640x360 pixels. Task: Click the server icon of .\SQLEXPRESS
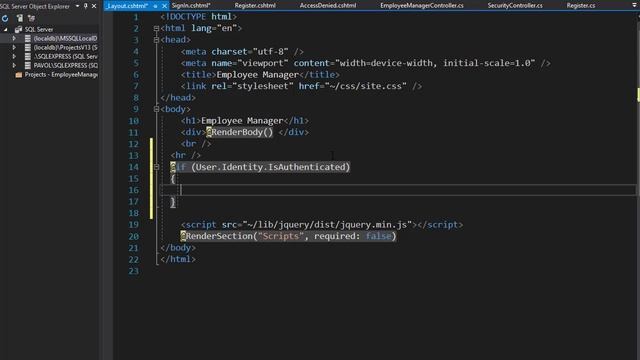[28, 56]
